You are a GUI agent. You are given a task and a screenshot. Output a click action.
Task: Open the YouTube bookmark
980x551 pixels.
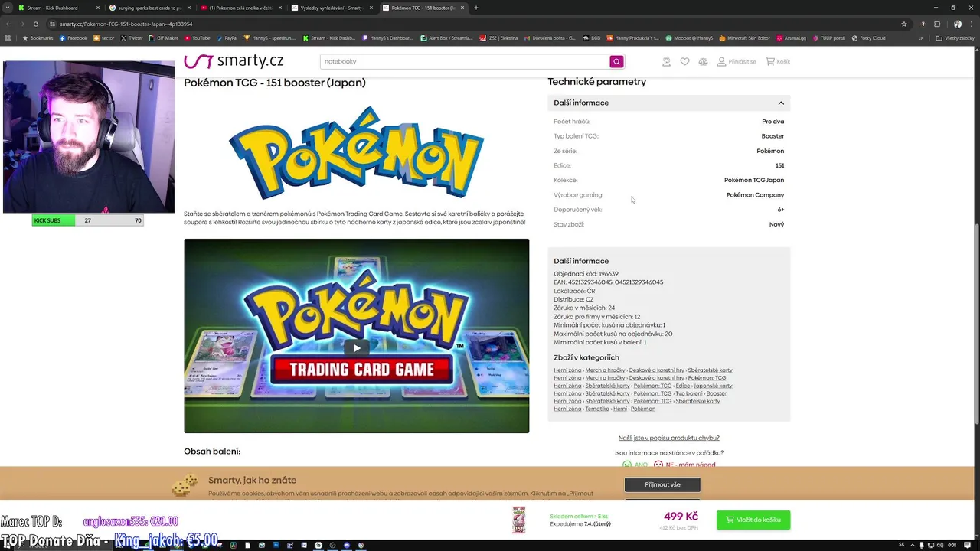[x=198, y=37]
